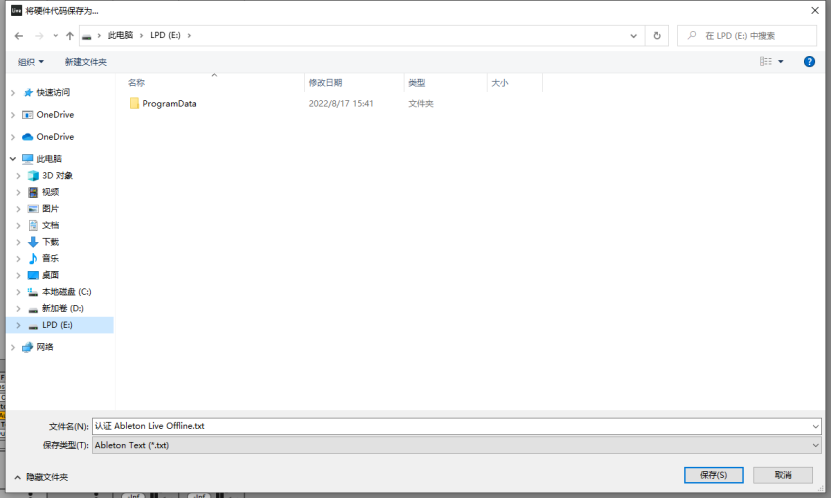Image resolution: width=831 pixels, height=499 pixels.
Task: Collapse folder pane with 隐藏文件夹
Action: point(41,477)
